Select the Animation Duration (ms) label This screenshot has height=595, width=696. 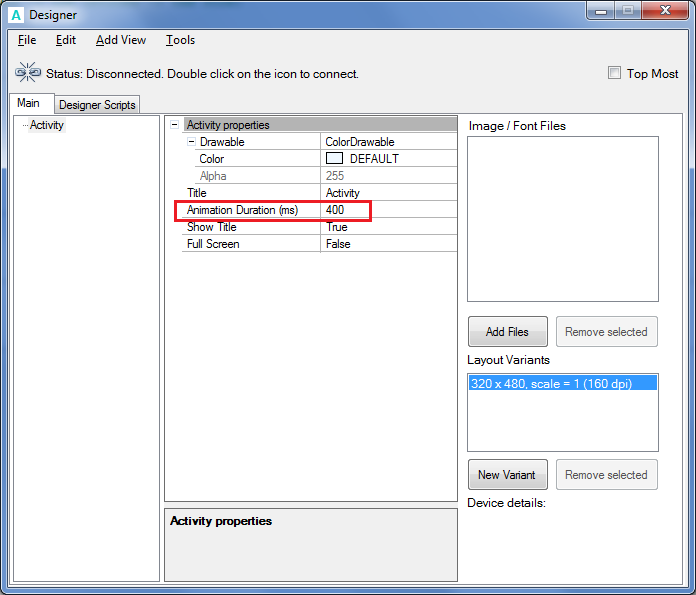point(242,210)
